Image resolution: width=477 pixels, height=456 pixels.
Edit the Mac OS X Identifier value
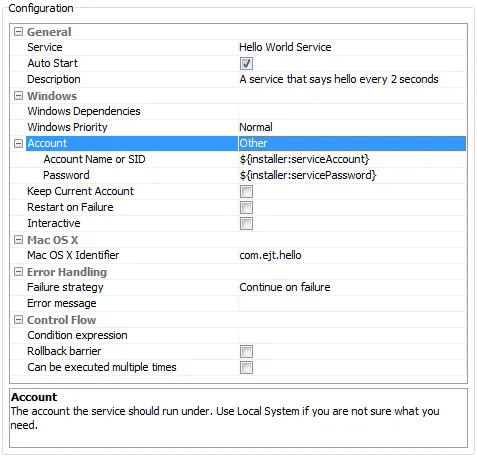(352, 255)
